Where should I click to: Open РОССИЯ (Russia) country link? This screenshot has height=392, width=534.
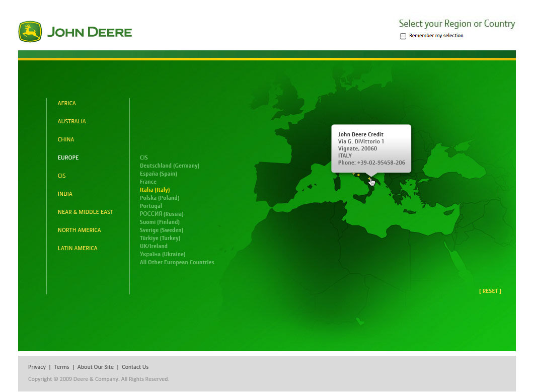pyautogui.click(x=162, y=214)
